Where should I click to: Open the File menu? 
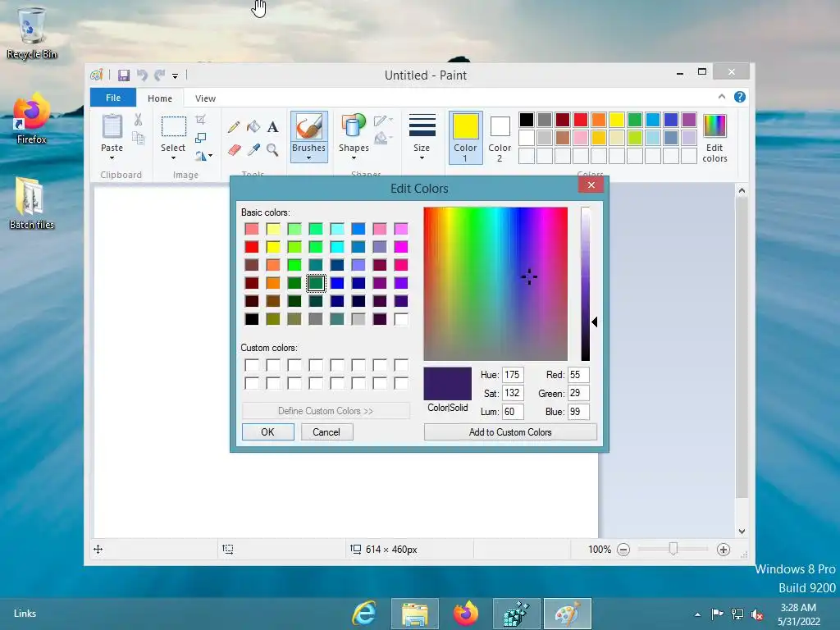[x=113, y=98]
